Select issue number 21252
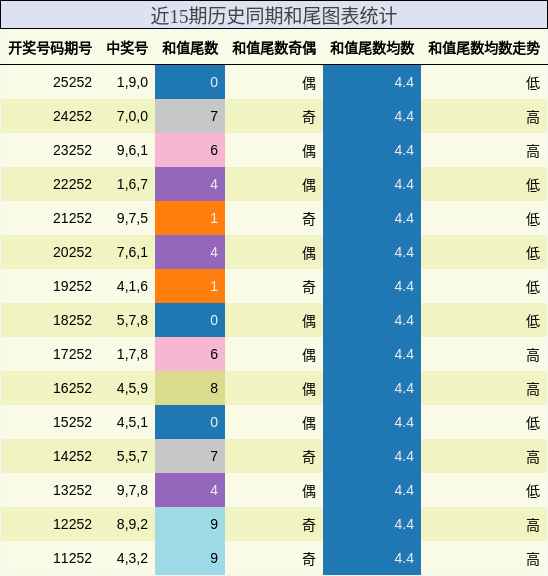The width and height of the screenshot is (548, 576). click(x=72, y=218)
